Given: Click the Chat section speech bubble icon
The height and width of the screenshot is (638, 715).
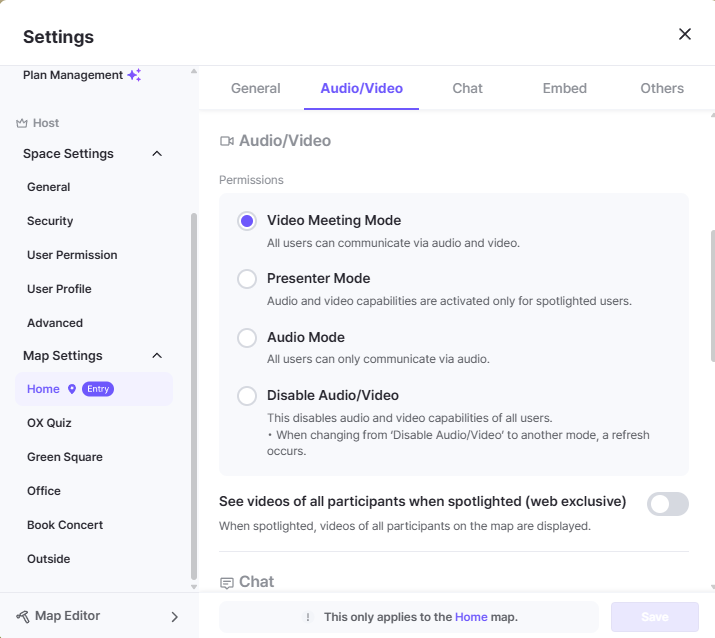Looking at the screenshot, I should [227, 582].
